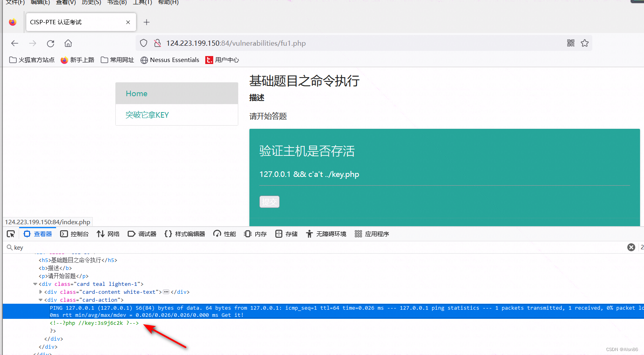
Task: Switch to 样式编辑器 style editor tab
Action: pos(185,234)
